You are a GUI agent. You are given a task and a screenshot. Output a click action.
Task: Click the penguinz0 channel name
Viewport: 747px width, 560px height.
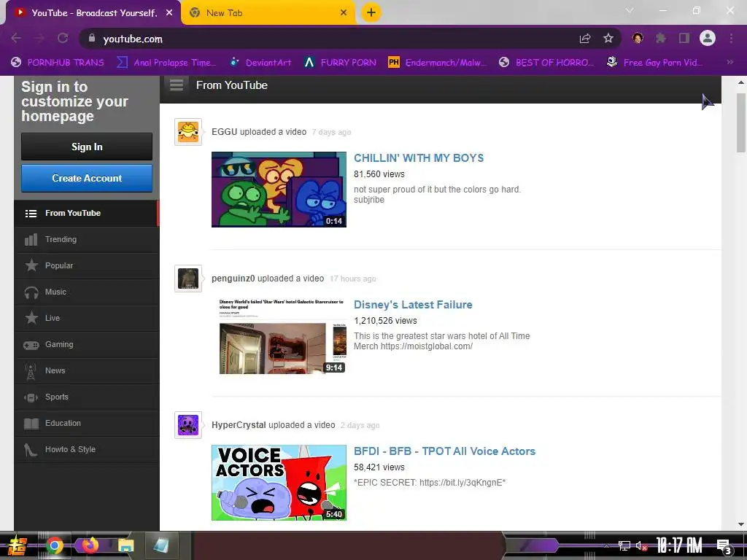233,279
